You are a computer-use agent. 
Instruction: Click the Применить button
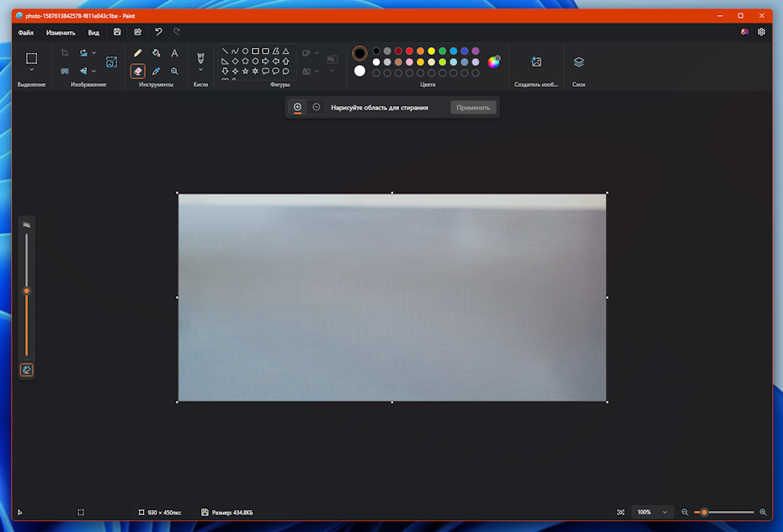coord(473,108)
